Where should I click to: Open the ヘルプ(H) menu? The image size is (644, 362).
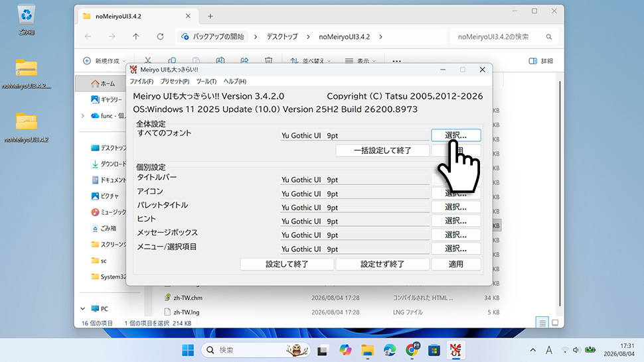(x=234, y=82)
